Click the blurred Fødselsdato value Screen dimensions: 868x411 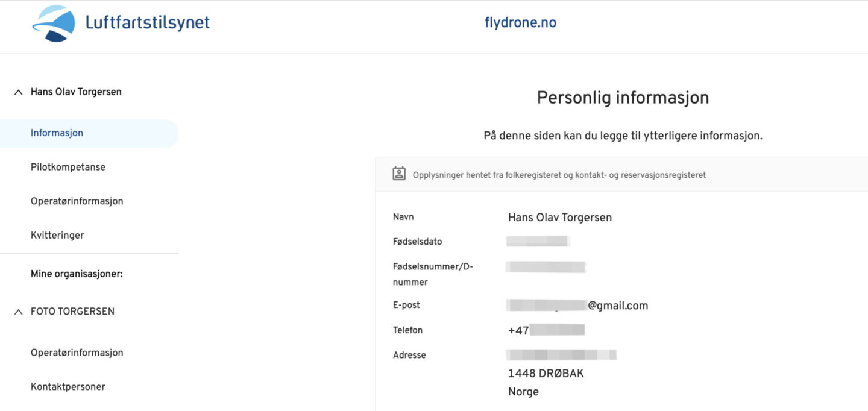(537, 242)
